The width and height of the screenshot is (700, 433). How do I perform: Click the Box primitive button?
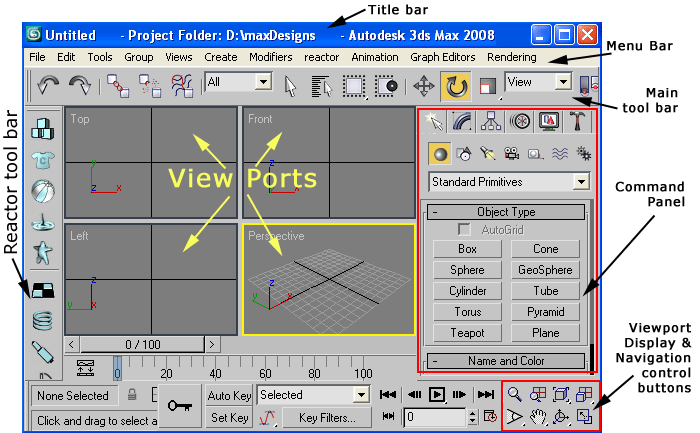467,249
